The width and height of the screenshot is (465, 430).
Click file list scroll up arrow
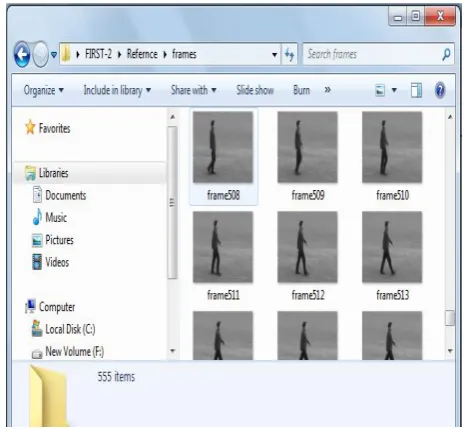(x=450, y=117)
